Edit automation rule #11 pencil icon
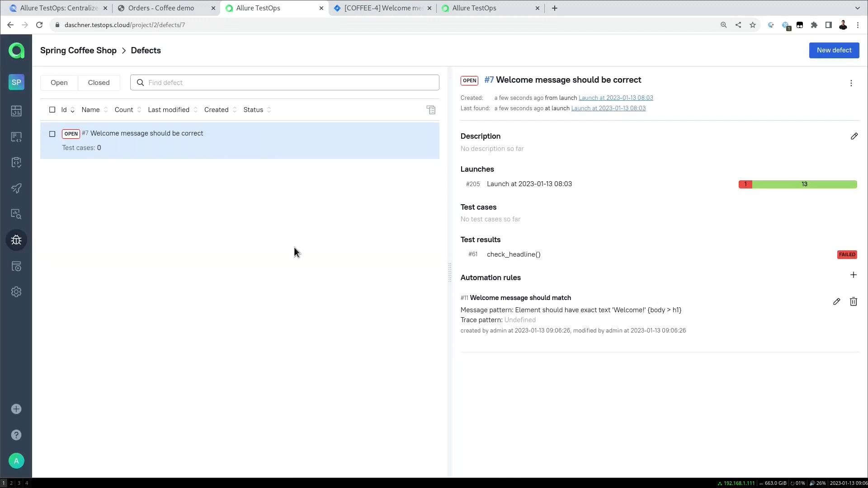 [x=836, y=301]
